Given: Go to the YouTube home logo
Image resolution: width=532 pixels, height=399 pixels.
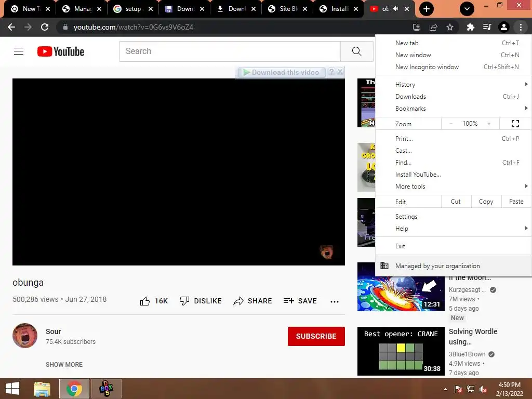Looking at the screenshot, I should point(61,51).
